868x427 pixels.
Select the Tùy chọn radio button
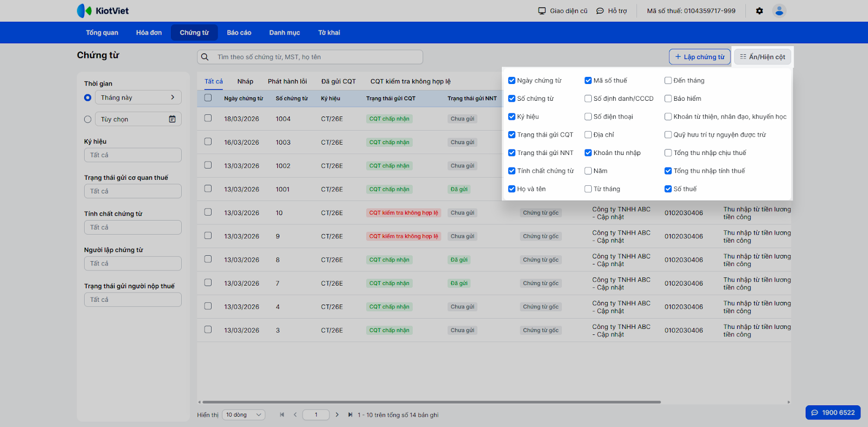(x=88, y=119)
